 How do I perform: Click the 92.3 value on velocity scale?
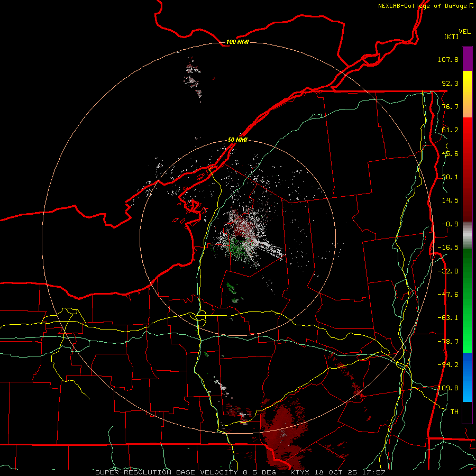coord(450,83)
